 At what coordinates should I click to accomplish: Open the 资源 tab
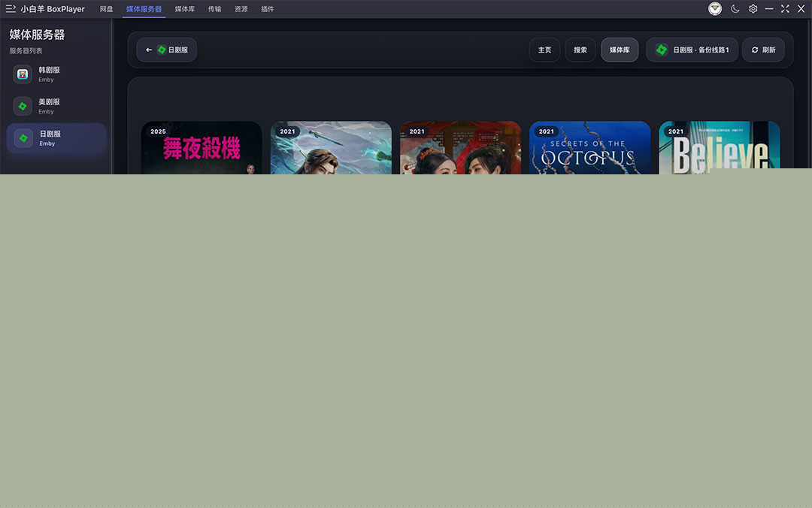[241, 9]
